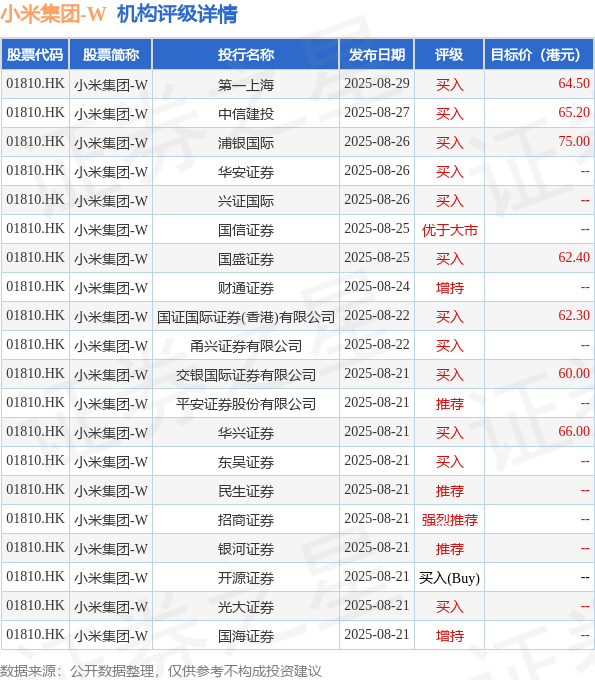Click the 国证国际证券(香港)有限公司 cell
595x680 pixels.
[245, 317]
